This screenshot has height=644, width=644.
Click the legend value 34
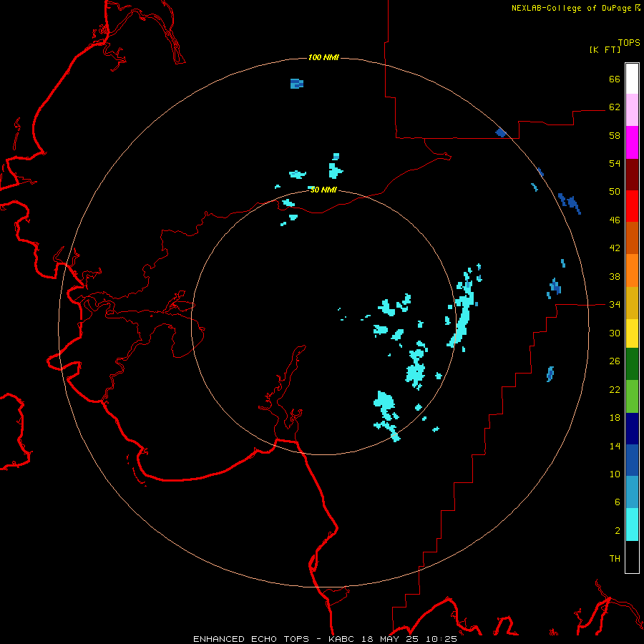pos(615,304)
